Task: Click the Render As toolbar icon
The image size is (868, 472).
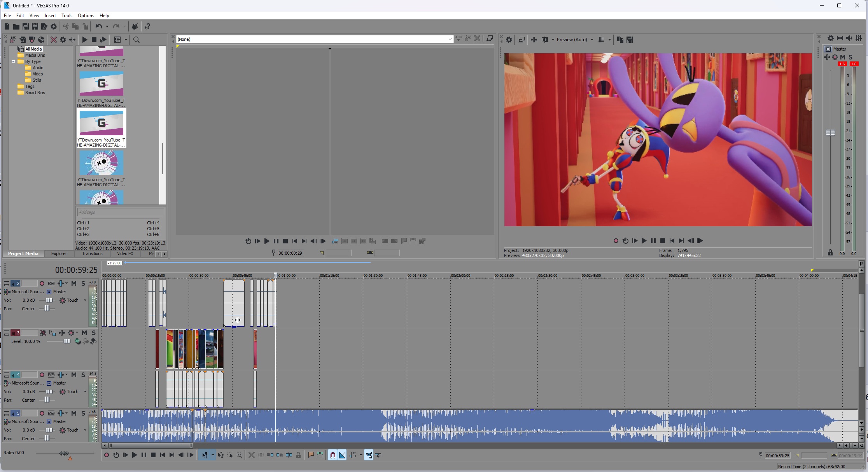Action: [44, 26]
